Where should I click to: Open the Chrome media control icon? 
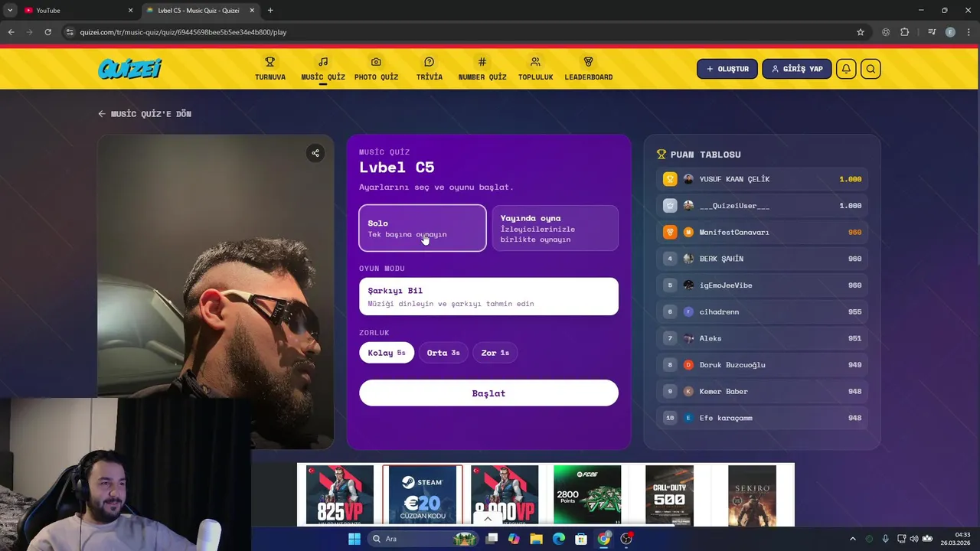coord(932,32)
